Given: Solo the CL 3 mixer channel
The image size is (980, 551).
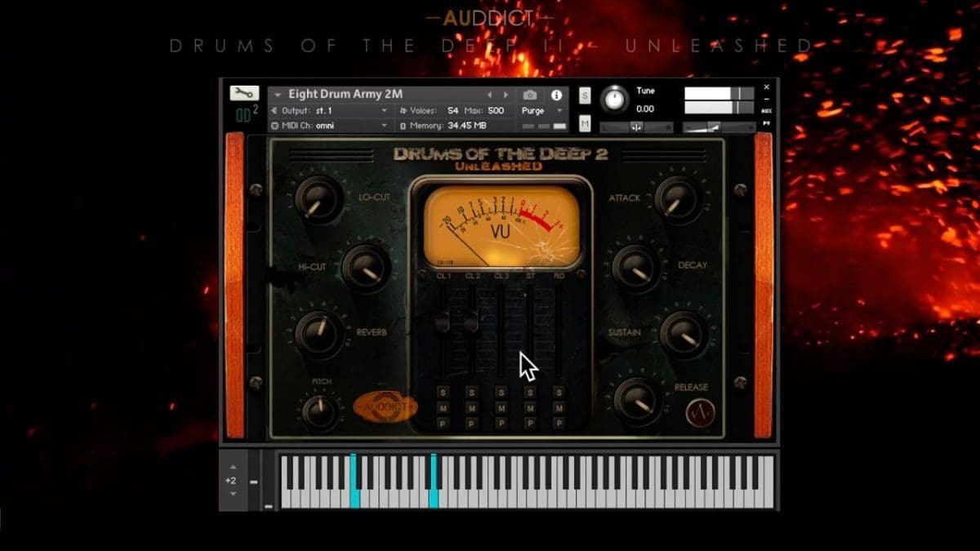Looking at the screenshot, I should point(501,393).
